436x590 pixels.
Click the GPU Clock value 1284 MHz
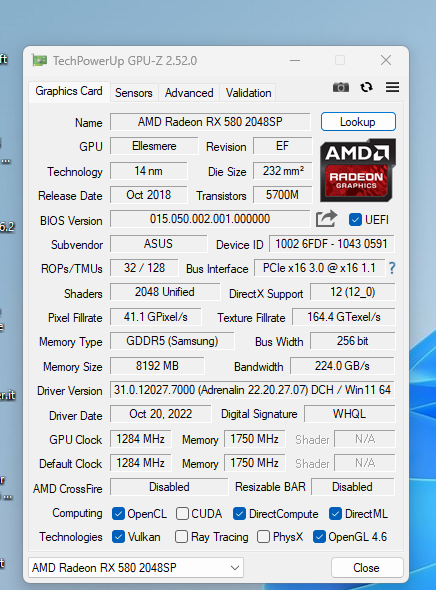point(141,439)
